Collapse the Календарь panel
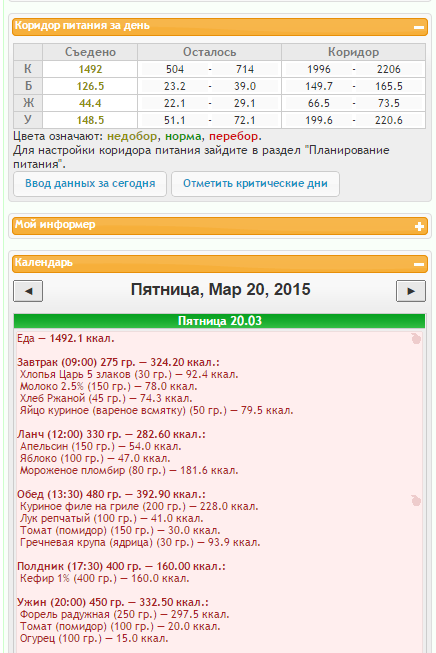Image resolution: width=436 pixels, height=653 pixels. coord(419,264)
